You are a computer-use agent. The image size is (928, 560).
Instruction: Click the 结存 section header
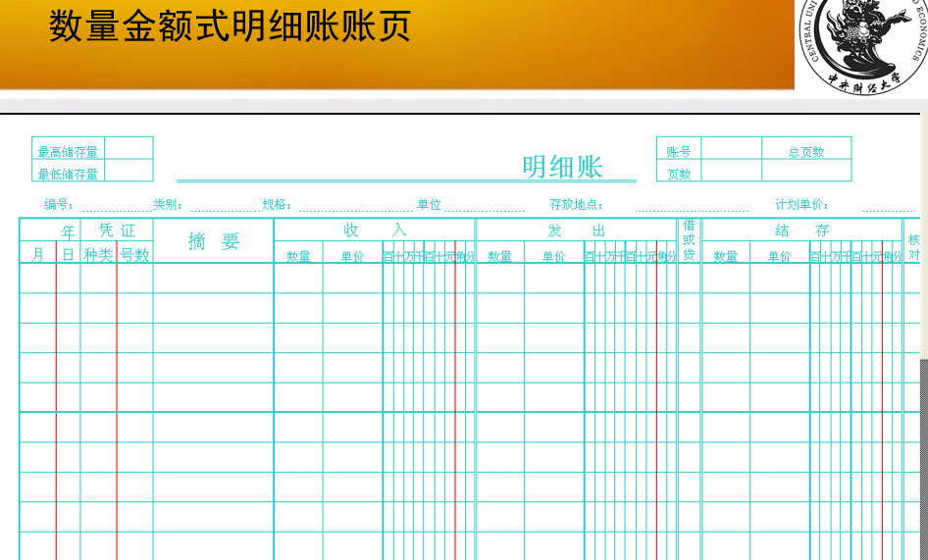pos(801,230)
